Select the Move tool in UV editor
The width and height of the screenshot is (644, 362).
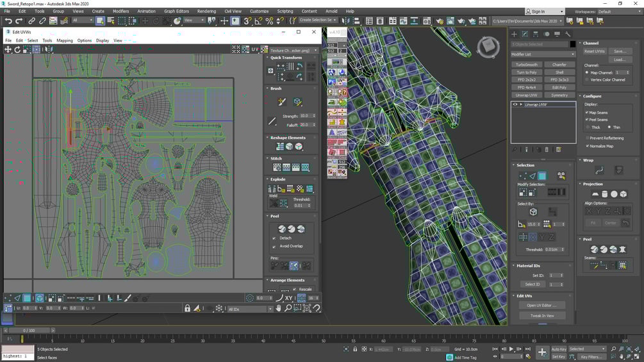coord(8,49)
